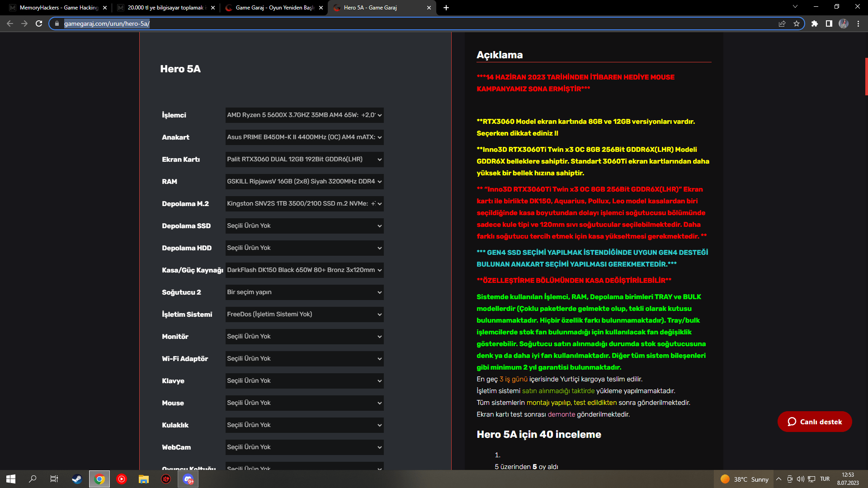The image size is (868, 488).
Task: Click the browser forward arrow
Action: pos(24,23)
